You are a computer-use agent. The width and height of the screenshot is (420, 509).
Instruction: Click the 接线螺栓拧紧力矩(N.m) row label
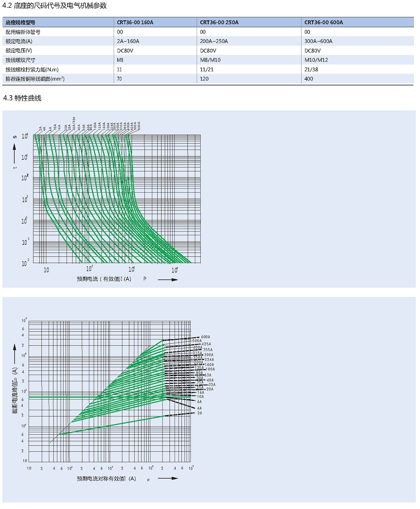(32, 69)
